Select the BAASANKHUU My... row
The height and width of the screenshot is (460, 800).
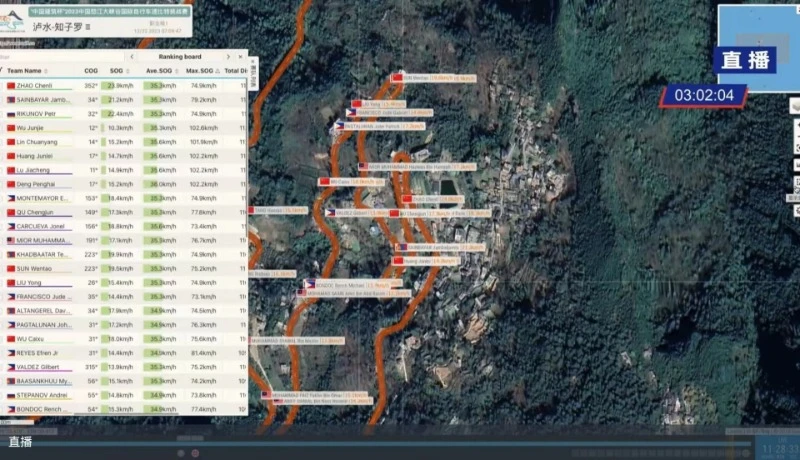pos(123,381)
